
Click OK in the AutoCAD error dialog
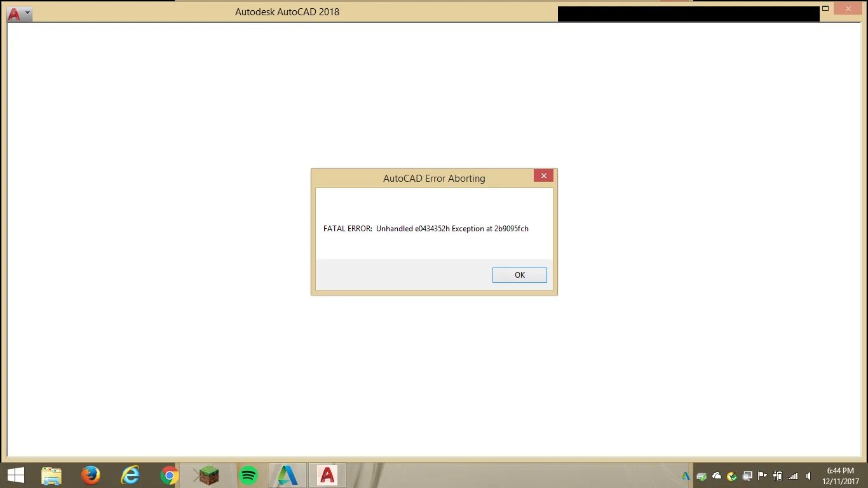pyautogui.click(x=519, y=275)
